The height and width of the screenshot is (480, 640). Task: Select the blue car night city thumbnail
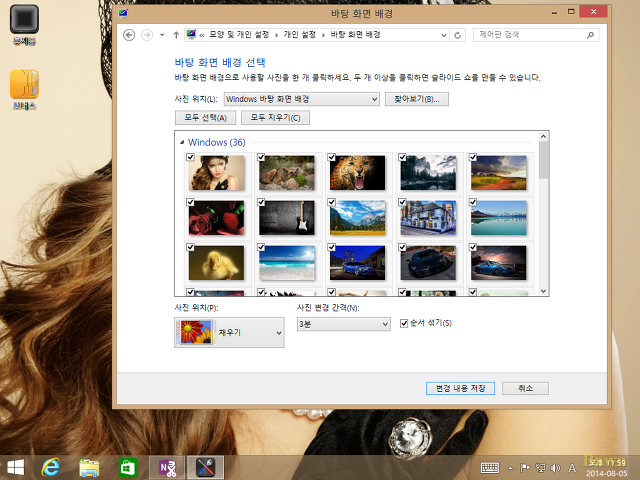358,262
